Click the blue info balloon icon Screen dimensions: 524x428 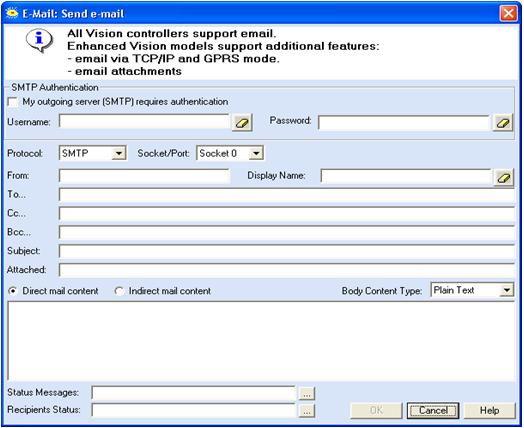click(39, 40)
